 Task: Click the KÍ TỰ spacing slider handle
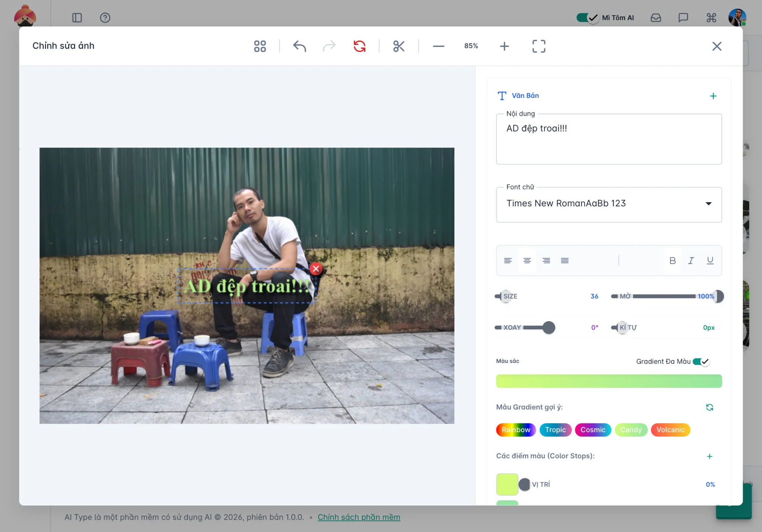pos(622,328)
